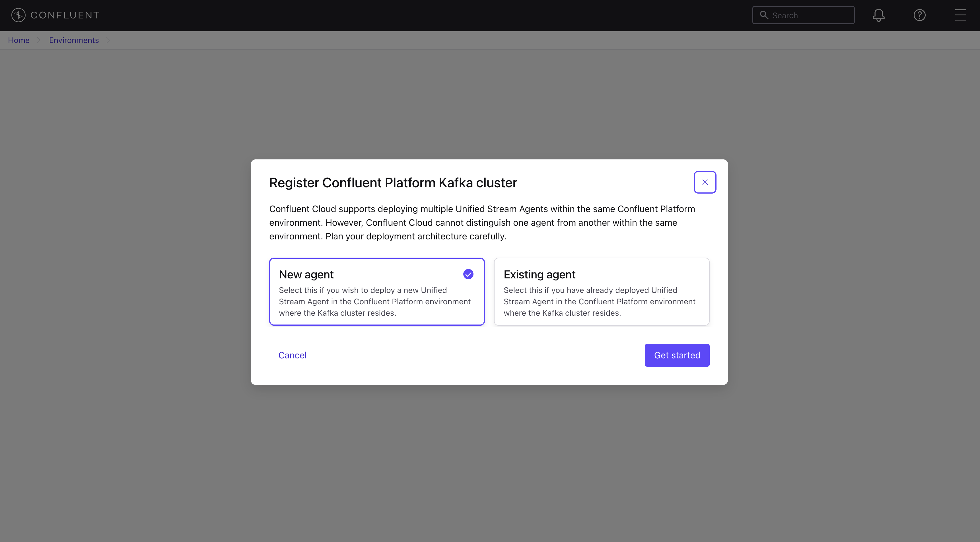Click chevron after Home breadcrumb

point(38,40)
